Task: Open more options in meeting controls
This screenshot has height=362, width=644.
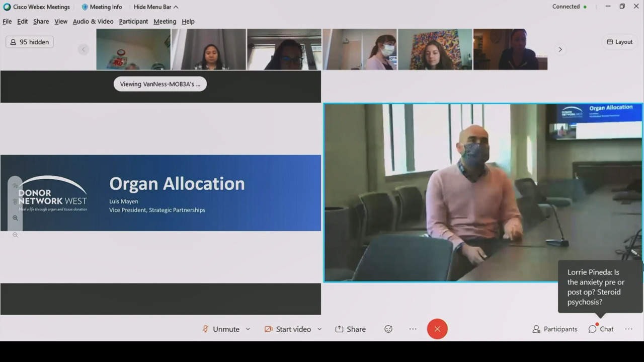Action: point(413,329)
